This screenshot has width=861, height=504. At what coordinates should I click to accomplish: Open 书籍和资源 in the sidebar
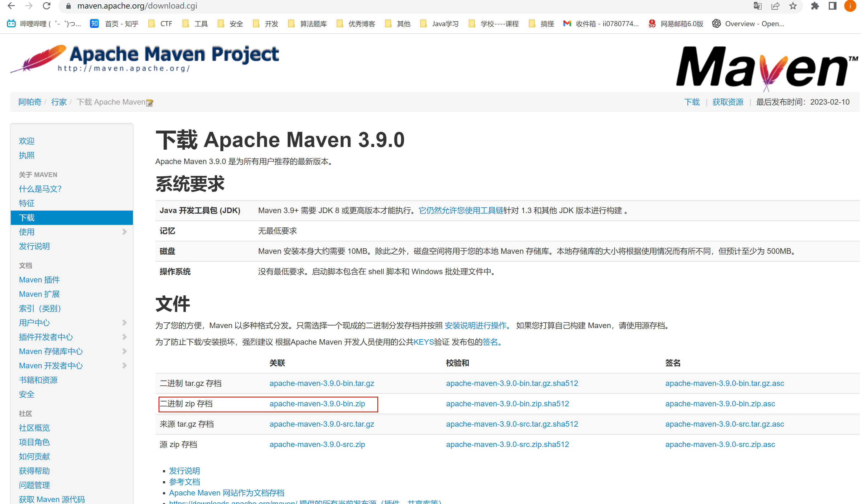tap(38, 380)
